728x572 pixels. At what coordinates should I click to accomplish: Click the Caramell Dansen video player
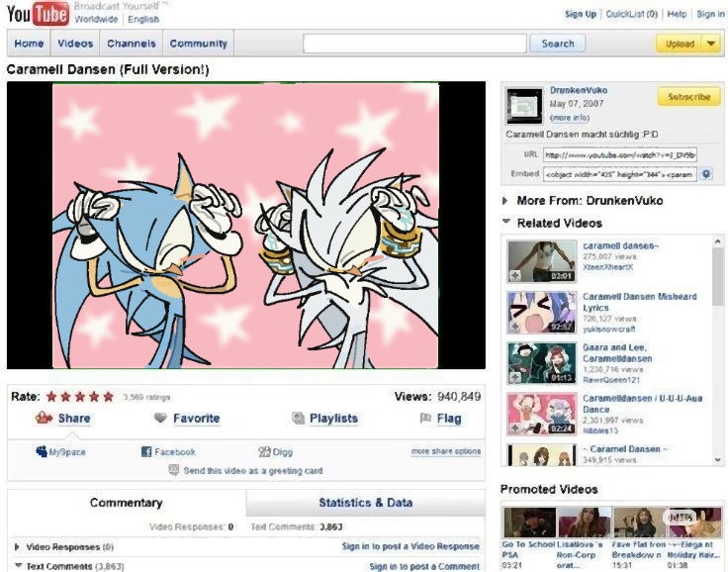[246, 226]
